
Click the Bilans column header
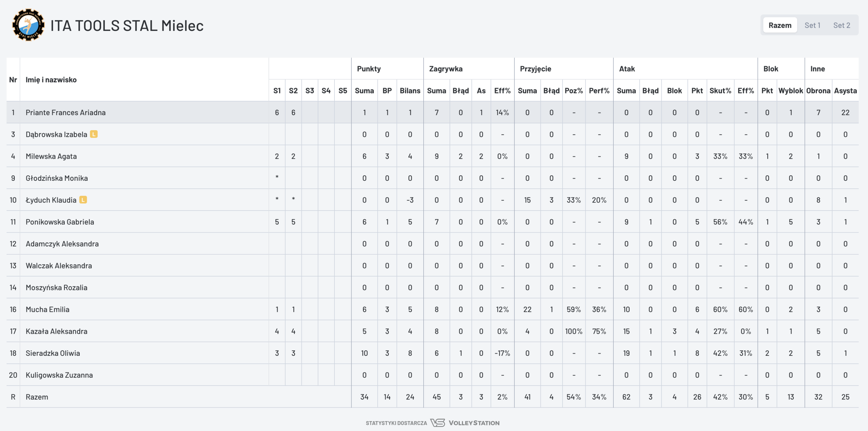pyautogui.click(x=410, y=91)
